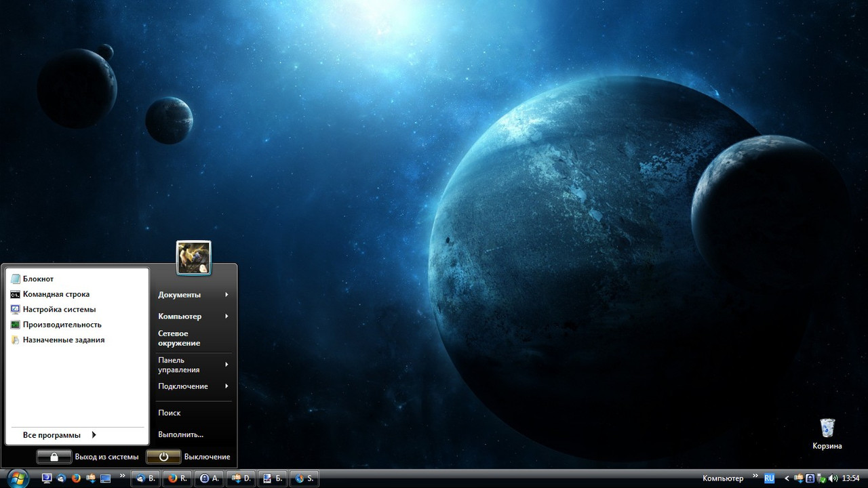
Task: Select Выполнить... in the Start menu
Action: [x=180, y=434]
